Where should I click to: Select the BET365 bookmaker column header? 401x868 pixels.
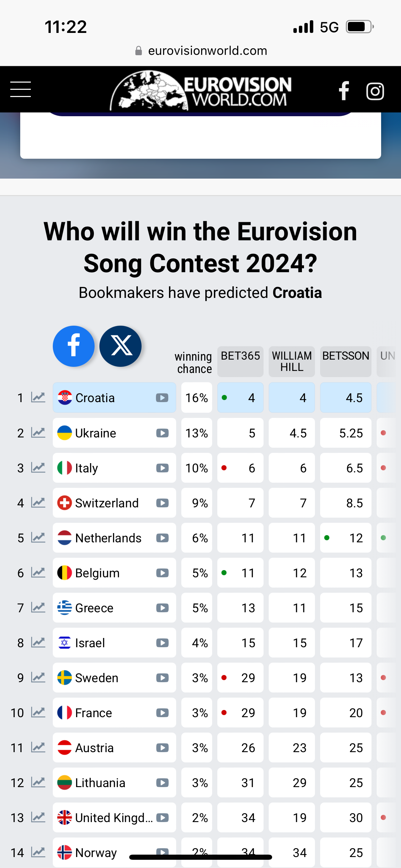click(240, 361)
